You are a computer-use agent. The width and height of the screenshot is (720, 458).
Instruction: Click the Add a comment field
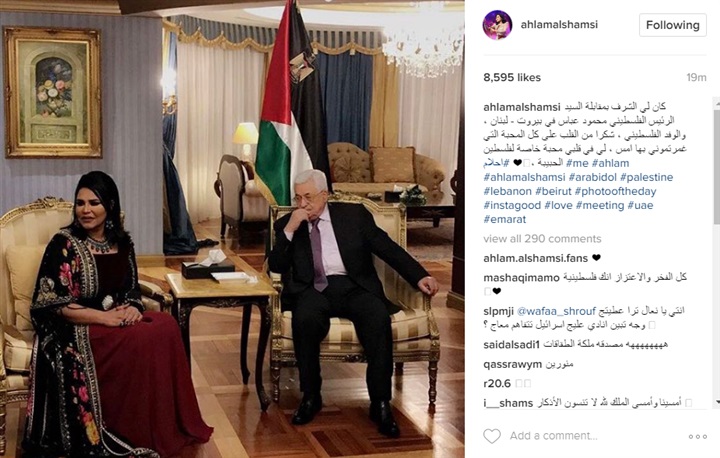[553, 436]
